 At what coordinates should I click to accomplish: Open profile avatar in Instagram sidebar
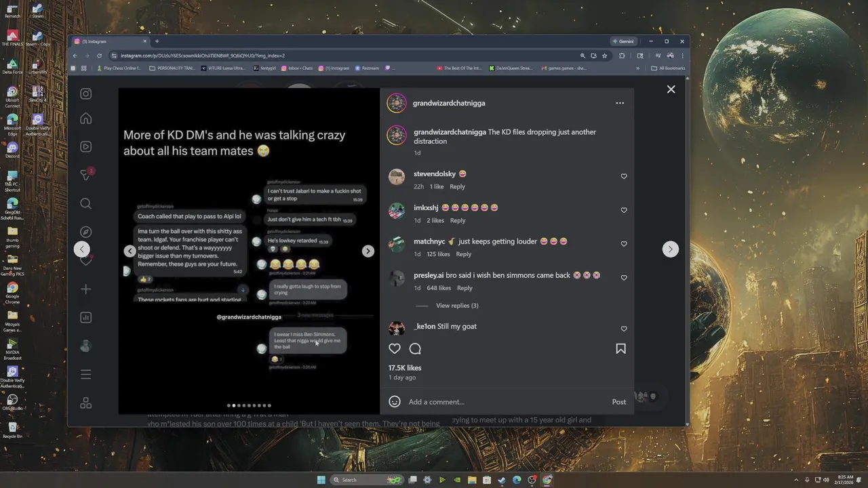click(x=86, y=346)
